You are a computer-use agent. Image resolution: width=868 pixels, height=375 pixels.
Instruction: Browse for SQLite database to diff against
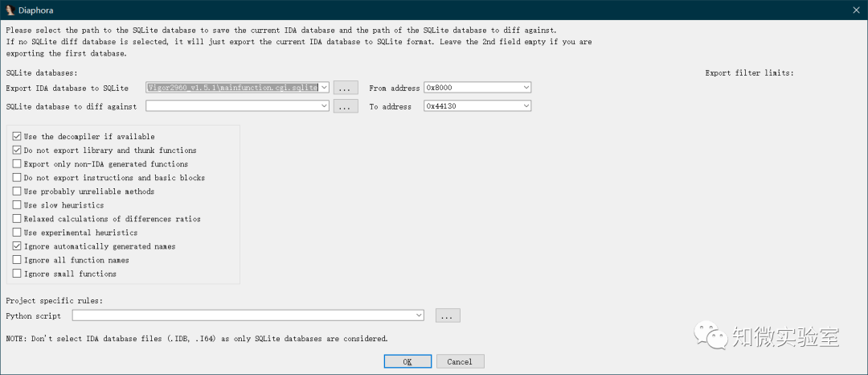(346, 106)
